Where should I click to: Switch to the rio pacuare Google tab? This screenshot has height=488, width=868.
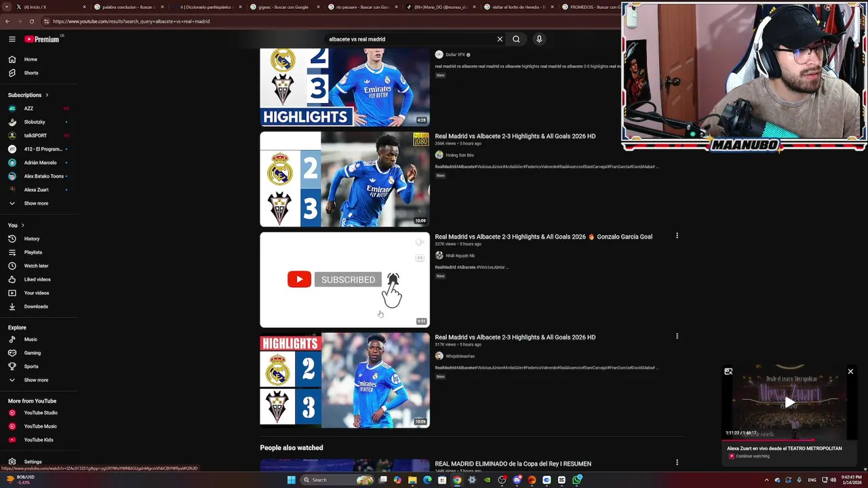click(x=363, y=7)
